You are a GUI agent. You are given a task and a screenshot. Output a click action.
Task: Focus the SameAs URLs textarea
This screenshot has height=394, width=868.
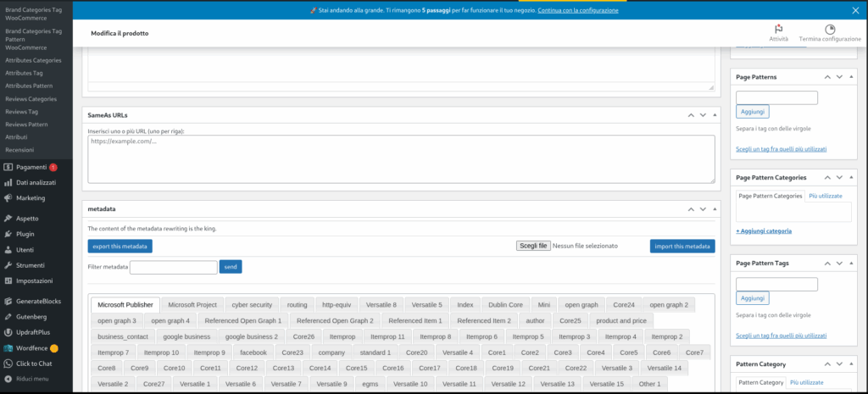[401, 159]
